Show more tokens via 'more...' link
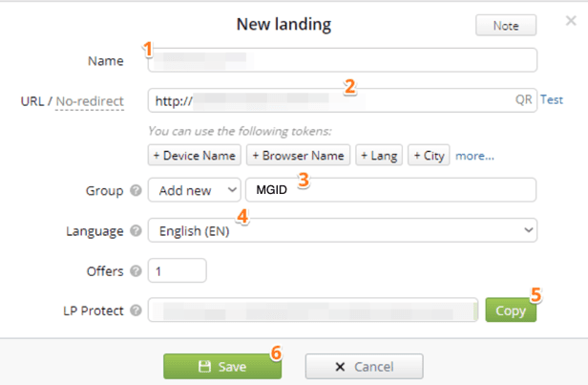This screenshot has height=385, width=588. click(x=474, y=155)
